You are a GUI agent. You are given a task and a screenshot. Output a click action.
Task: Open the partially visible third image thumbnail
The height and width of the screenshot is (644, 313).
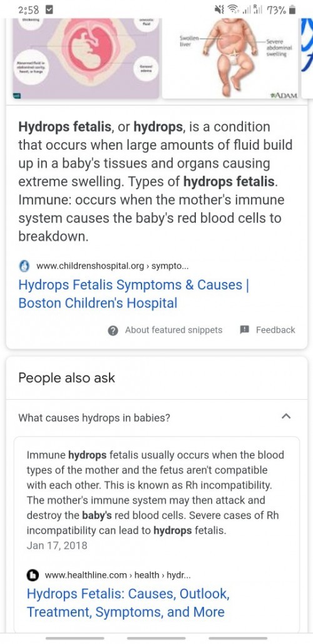pyautogui.click(x=307, y=58)
